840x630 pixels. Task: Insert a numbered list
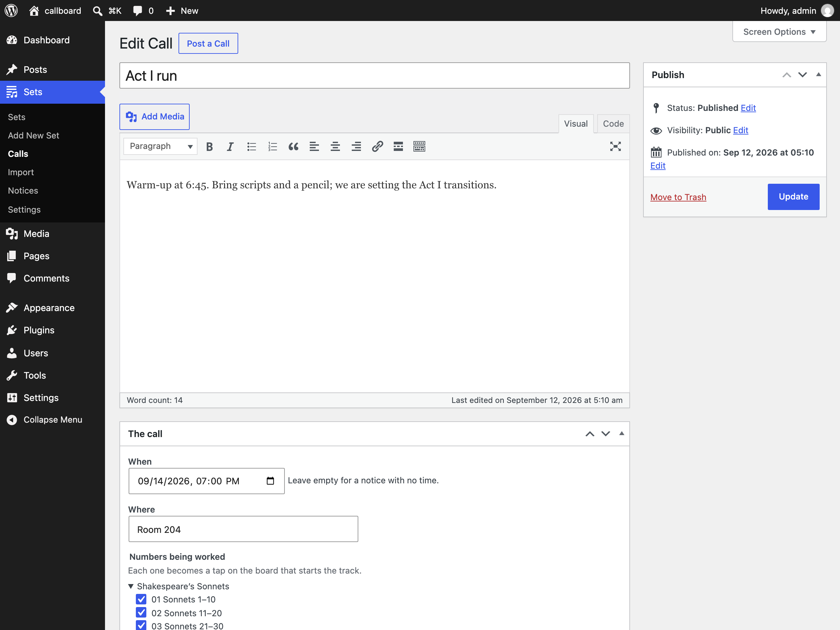coord(272,147)
